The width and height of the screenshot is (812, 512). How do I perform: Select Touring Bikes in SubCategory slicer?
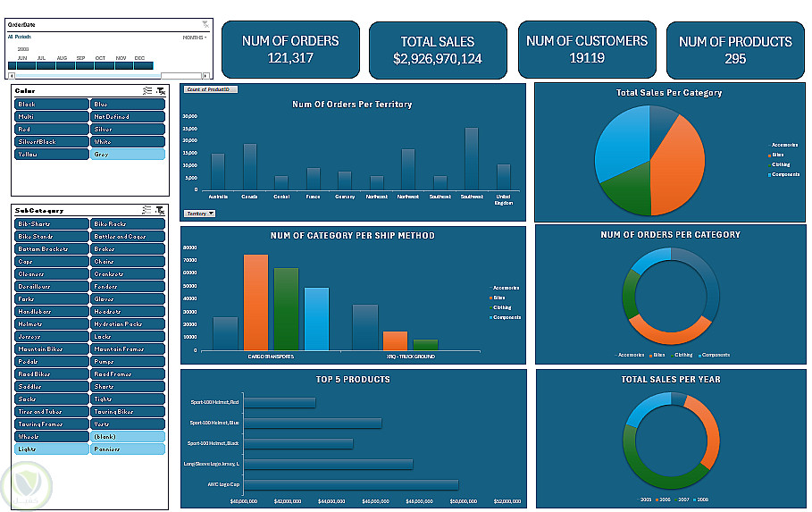click(128, 411)
